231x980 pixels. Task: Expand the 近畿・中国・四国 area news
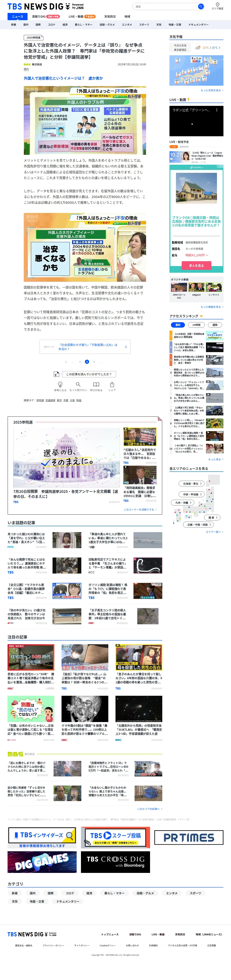pyautogui.click(x=199, y=525)
